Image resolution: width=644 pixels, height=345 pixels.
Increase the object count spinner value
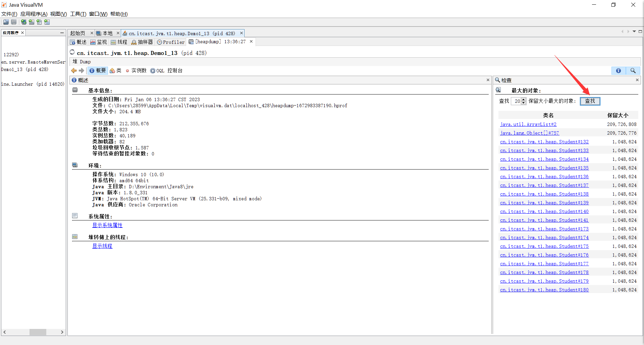click(x=524, y=99)
